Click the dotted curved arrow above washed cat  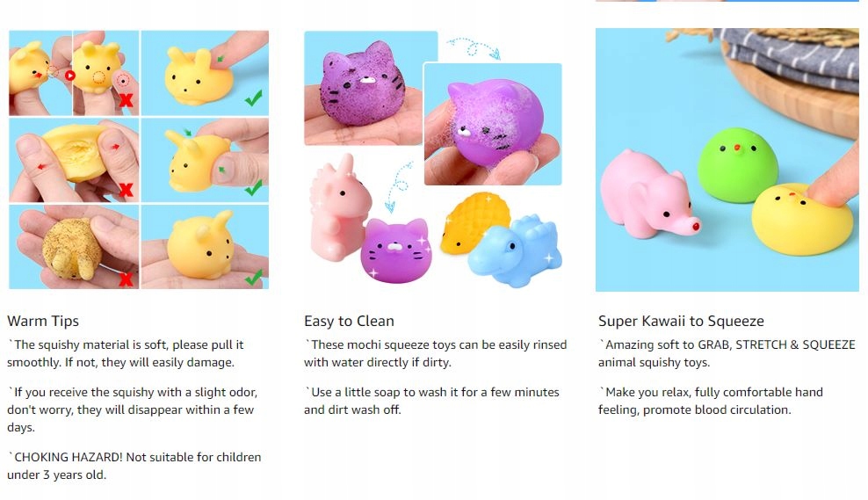click(474, 48)
